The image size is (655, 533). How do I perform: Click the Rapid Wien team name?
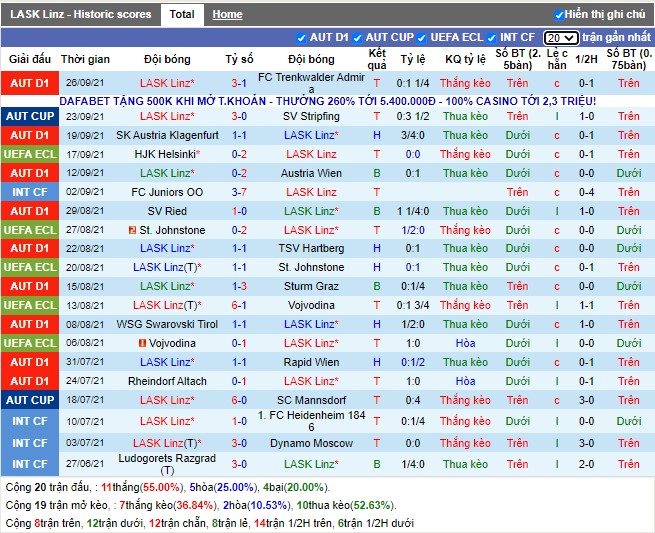click(311, 362)
